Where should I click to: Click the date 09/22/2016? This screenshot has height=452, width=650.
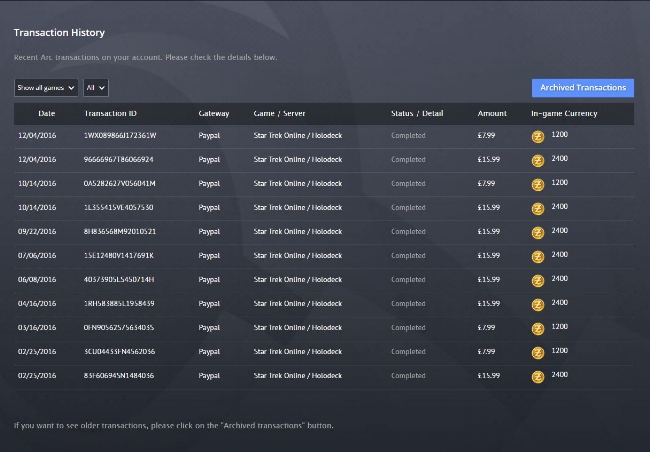pos(37,231)
